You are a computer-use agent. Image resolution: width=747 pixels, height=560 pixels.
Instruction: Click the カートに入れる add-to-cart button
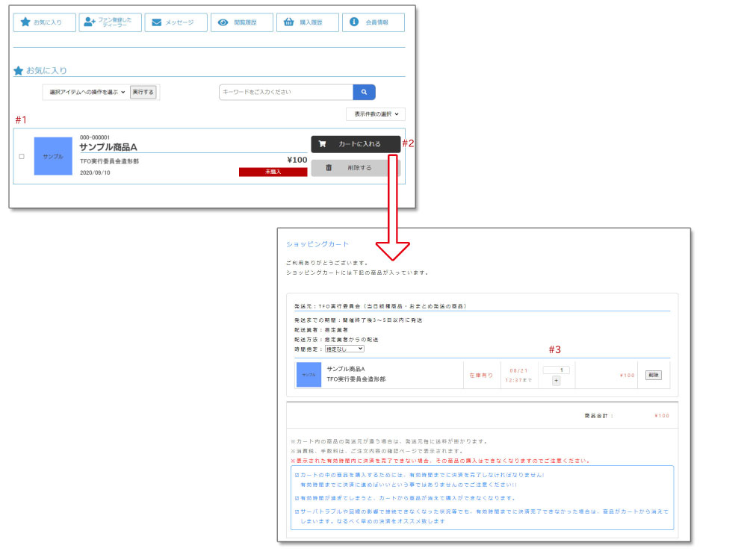click(356, 144)
